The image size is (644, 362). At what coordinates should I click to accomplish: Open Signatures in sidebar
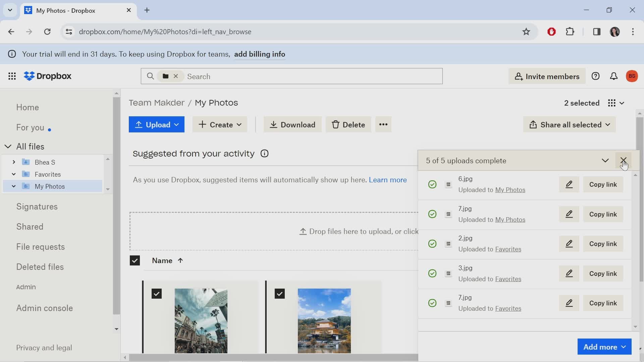point(37,206)
